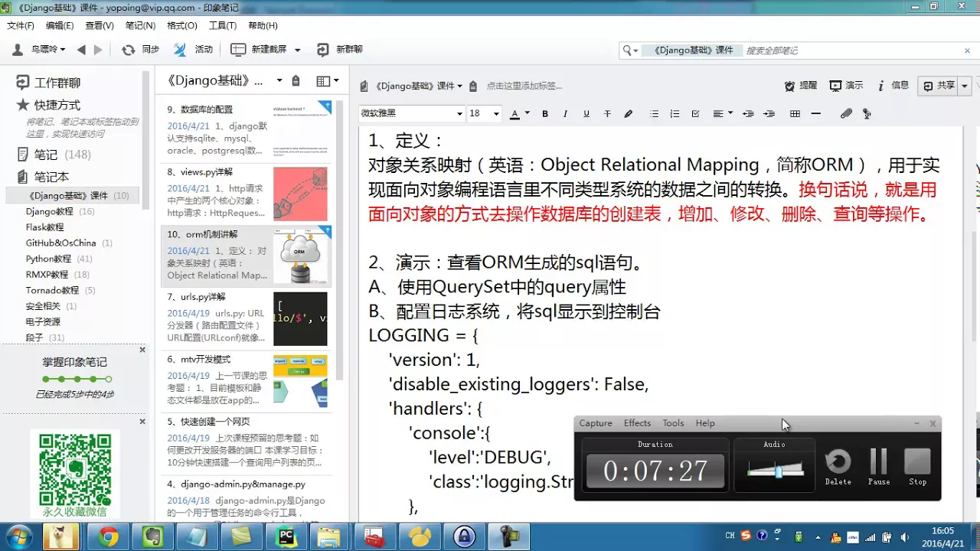This screenshot has height=551, width=980.
Task: Delete the current recording
Action: pos(838,466)
